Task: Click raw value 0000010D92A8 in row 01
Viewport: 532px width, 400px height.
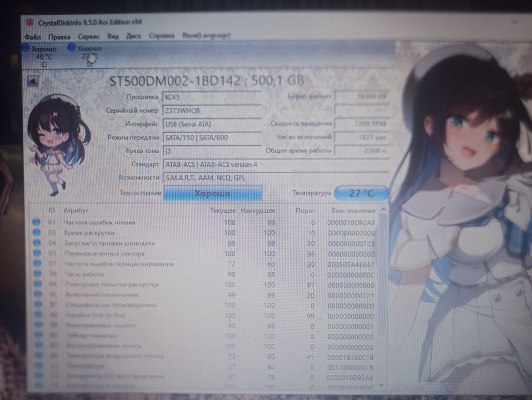Action: [351, 223]
